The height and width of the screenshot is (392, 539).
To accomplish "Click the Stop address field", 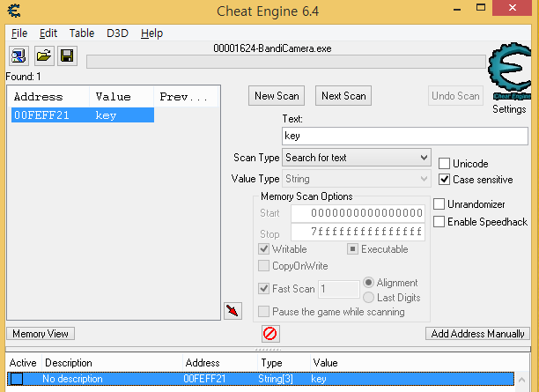I will click(x=358, y=232).
